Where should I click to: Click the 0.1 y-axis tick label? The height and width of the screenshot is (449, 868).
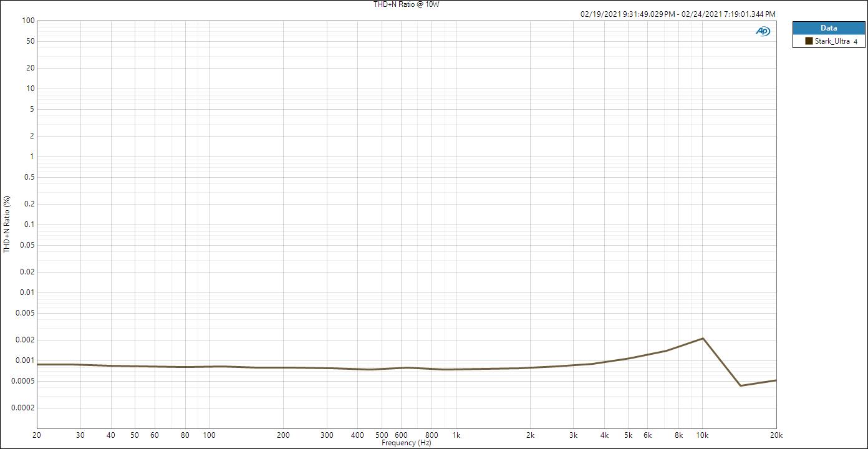point(29,224)
